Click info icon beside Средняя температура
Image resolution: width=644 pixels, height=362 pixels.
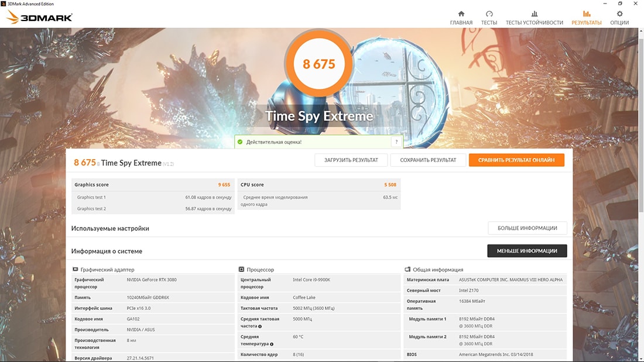(272, 344)
